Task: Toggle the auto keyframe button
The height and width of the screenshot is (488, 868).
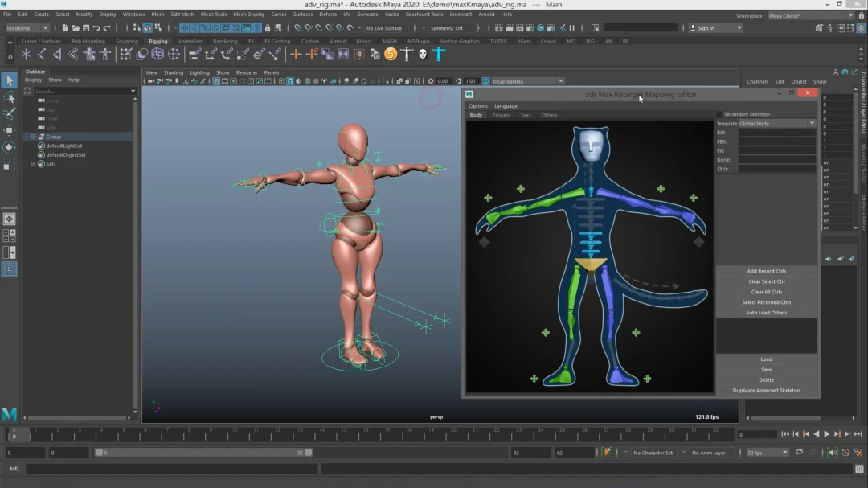Action: coord(607,453)
